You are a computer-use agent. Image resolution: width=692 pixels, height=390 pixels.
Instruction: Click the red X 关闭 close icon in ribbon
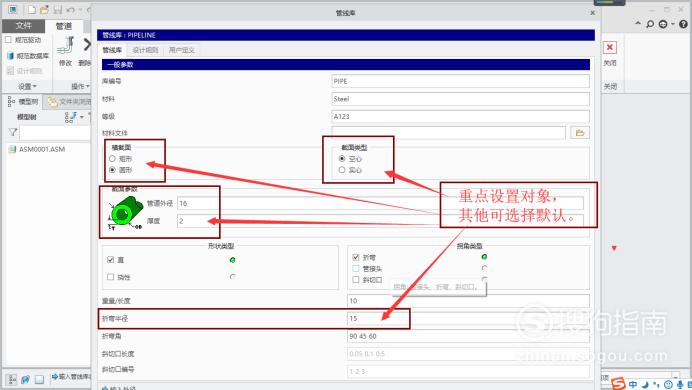(x=609, y=47)
